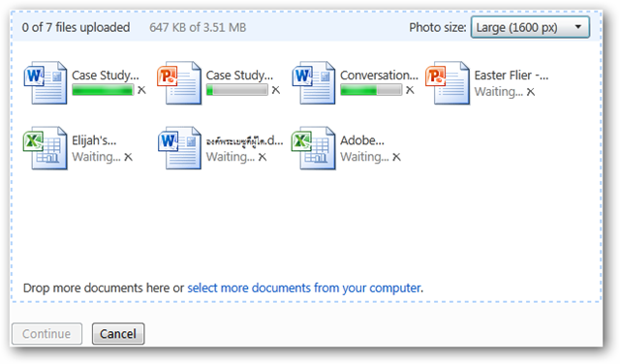Click select more documents from your computer link
Image resolution: width=620 pixels, height=364 pixels.
303,288
